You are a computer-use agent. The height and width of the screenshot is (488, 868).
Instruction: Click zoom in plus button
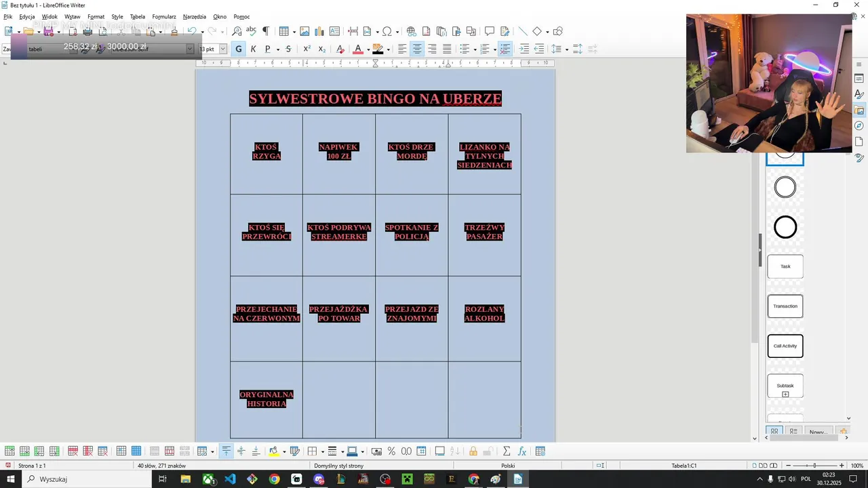click(842, 466)
